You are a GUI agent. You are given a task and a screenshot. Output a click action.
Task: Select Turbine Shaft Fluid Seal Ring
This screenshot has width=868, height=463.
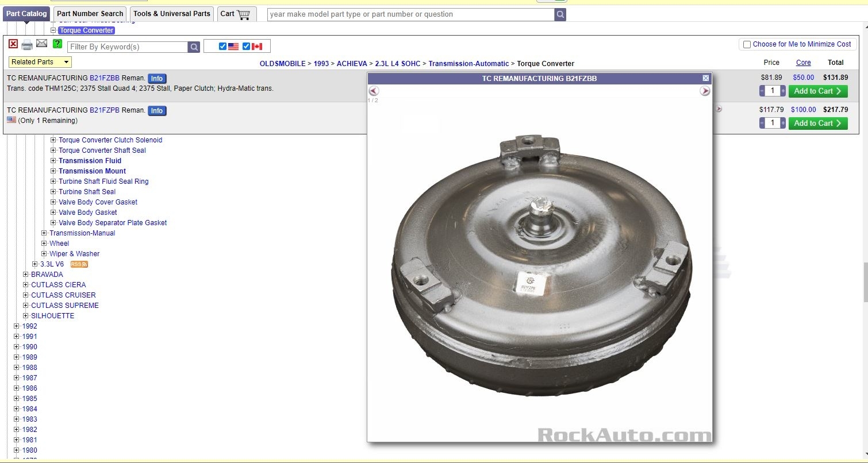tap(103, 182)
